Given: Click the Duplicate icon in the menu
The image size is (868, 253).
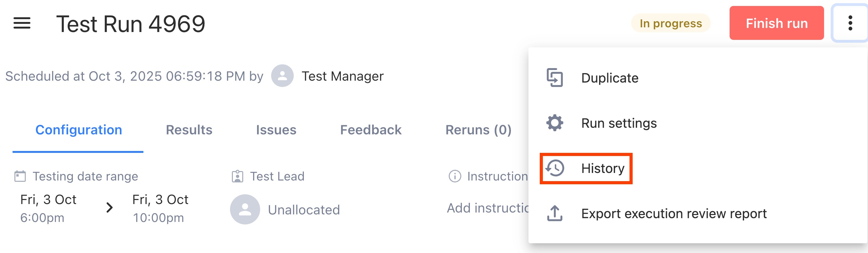Looking at the screenshot, I should click(555, 78).
